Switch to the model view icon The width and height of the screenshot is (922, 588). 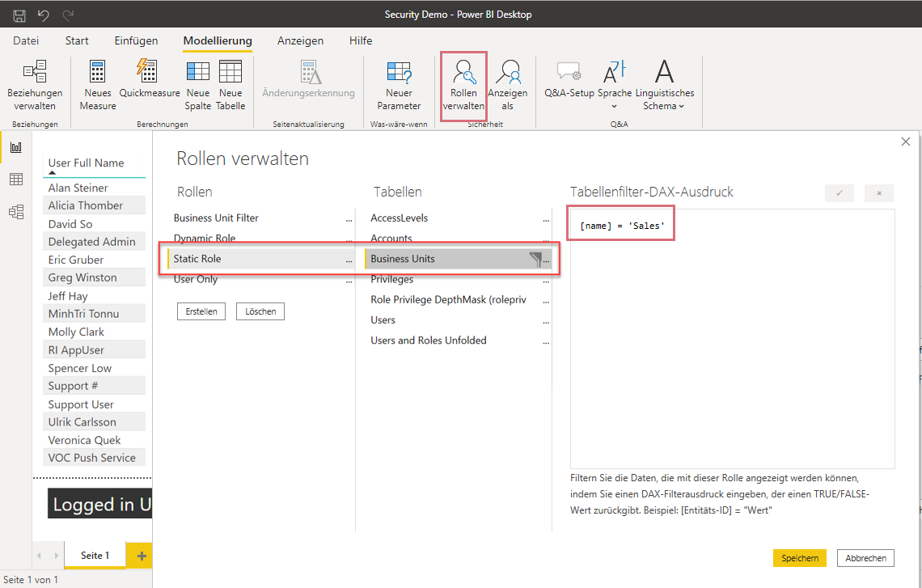coord(16,212)
